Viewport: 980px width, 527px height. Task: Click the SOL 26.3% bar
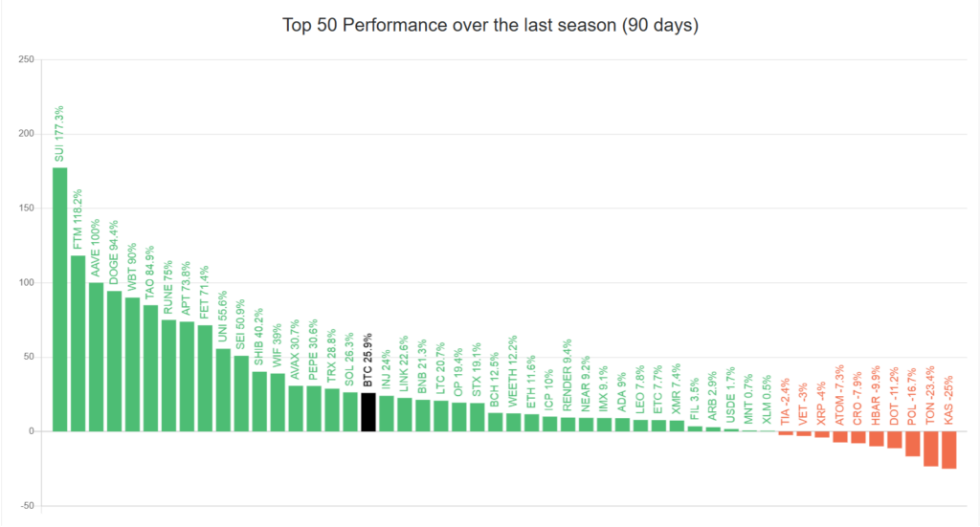click(x=350, y=412)
